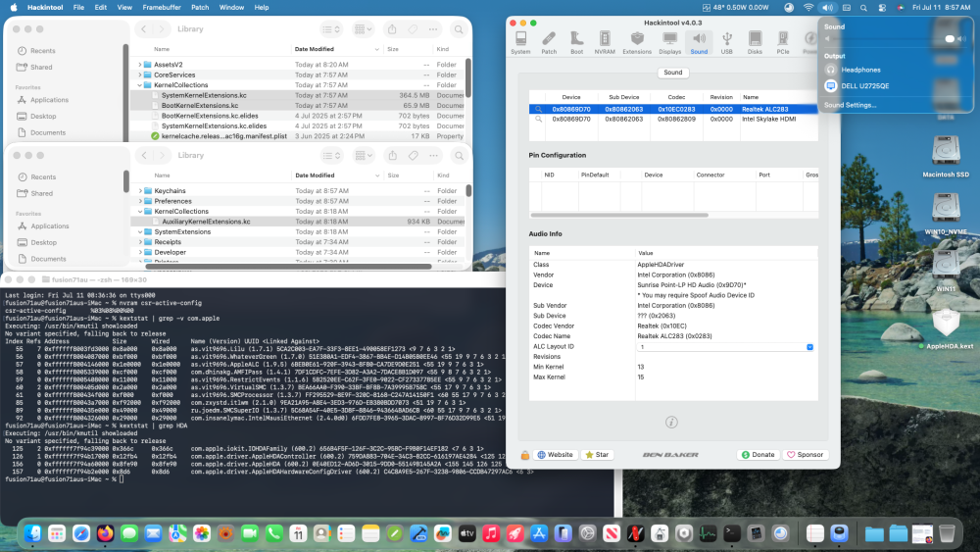The image size is (980, 552).
Task: Click the Sponsor button
Action: click(805, 455)
